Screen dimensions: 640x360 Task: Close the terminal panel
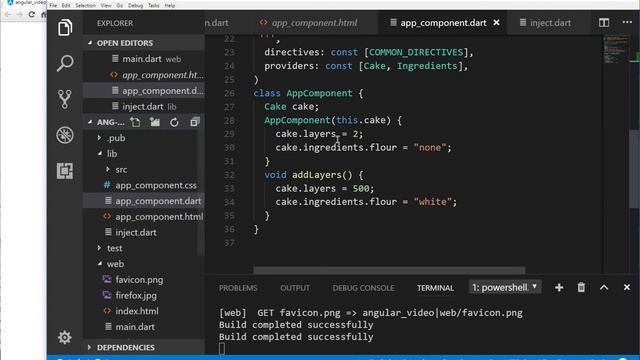coord(627,288)
